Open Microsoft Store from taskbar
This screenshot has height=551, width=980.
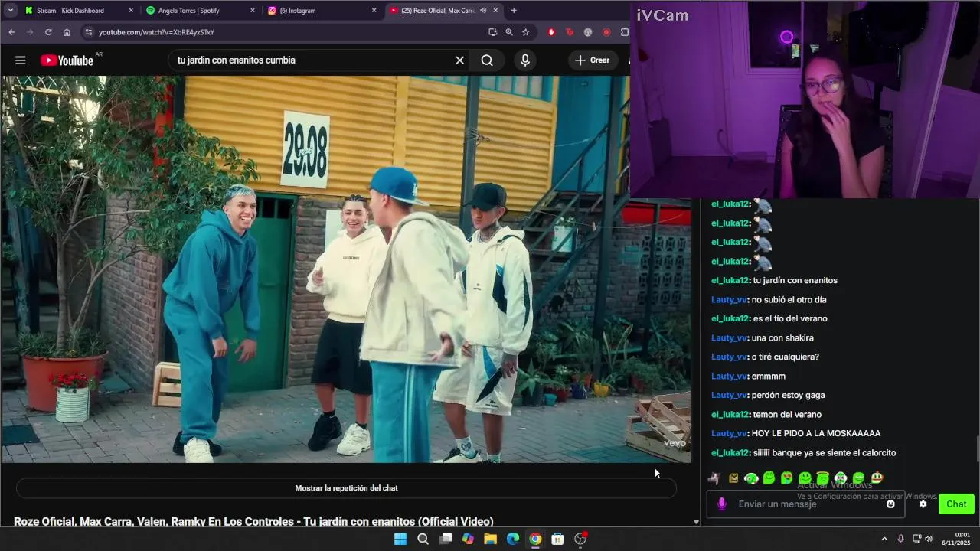pyautogui.click(x=557, y=539)
